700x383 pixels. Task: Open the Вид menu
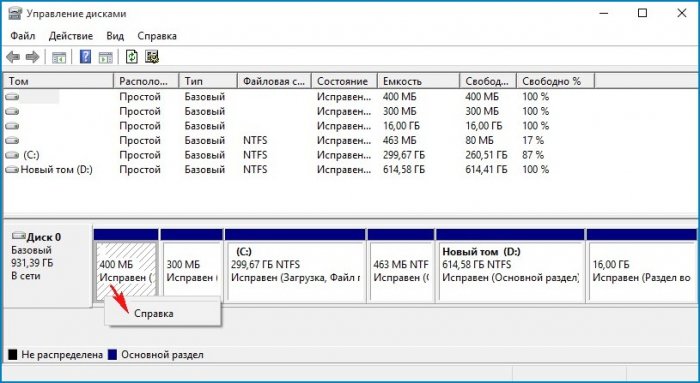[115, 36]
